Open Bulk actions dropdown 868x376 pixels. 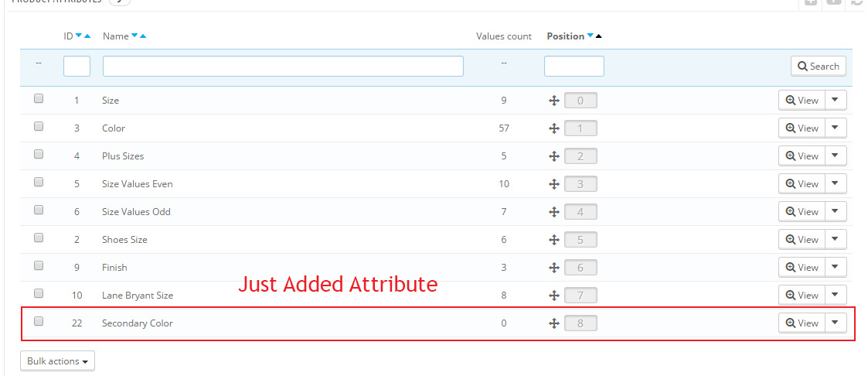coord(58,361)
